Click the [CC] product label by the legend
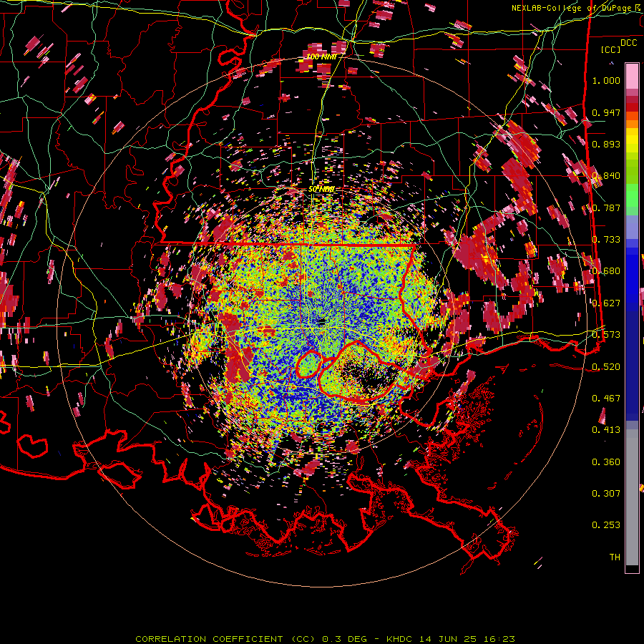Viewport: 644px width, 644px height. [611, 49]
